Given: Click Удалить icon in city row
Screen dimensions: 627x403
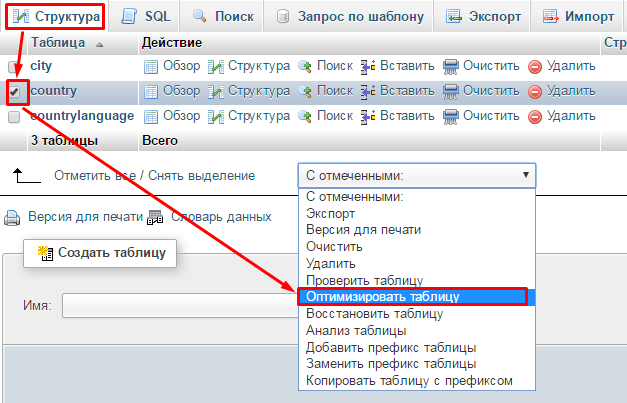Looking at the screenshot, I should pos(535,67).
